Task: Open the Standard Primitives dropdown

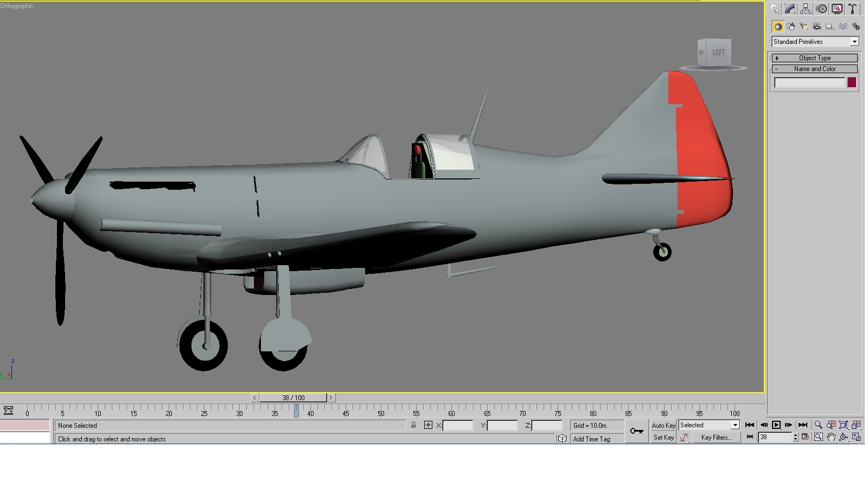Action: pyautogui.click(x=815, y=42)
